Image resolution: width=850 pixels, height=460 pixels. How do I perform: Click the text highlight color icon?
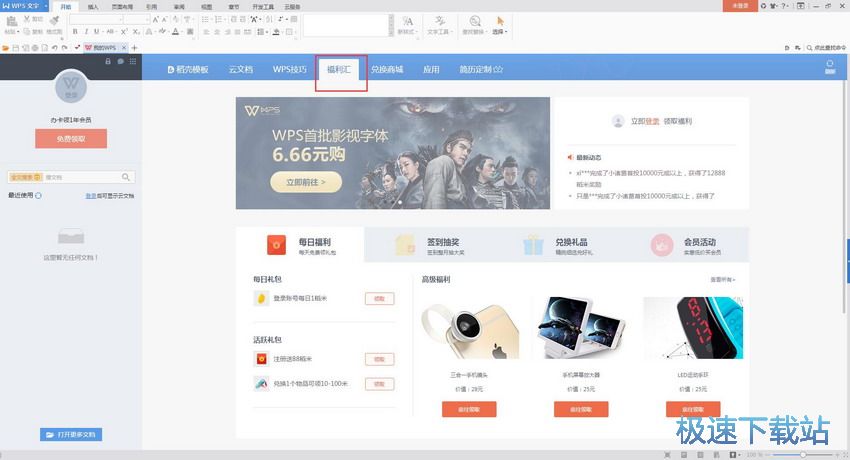coord(162,32)
